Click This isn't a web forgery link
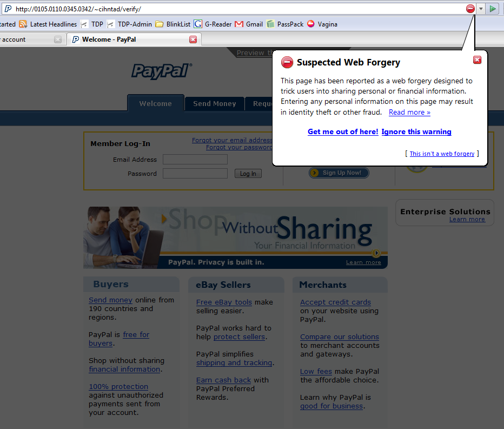The image size is (504, 429). pos(442,154)
